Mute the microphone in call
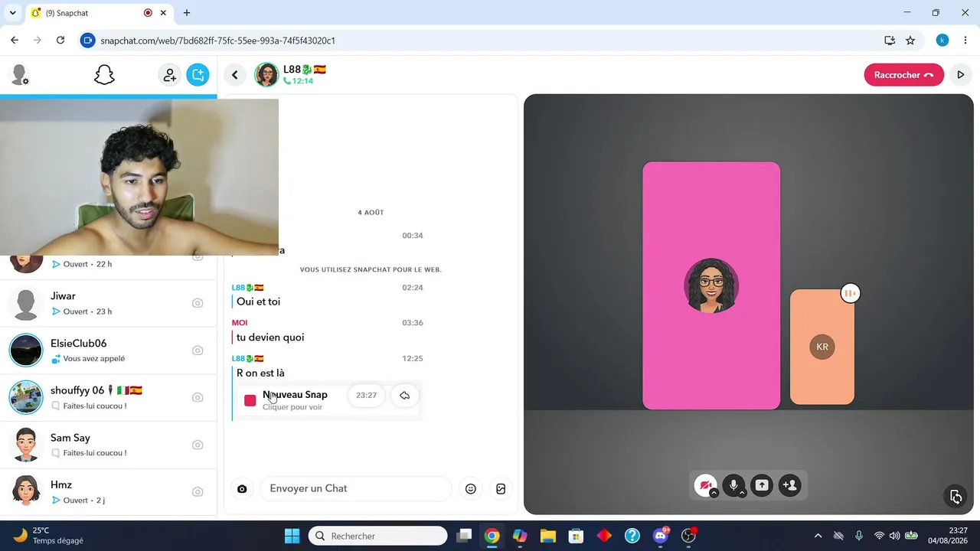The width and height of the screenshot is (980, 551). (733, 485)
